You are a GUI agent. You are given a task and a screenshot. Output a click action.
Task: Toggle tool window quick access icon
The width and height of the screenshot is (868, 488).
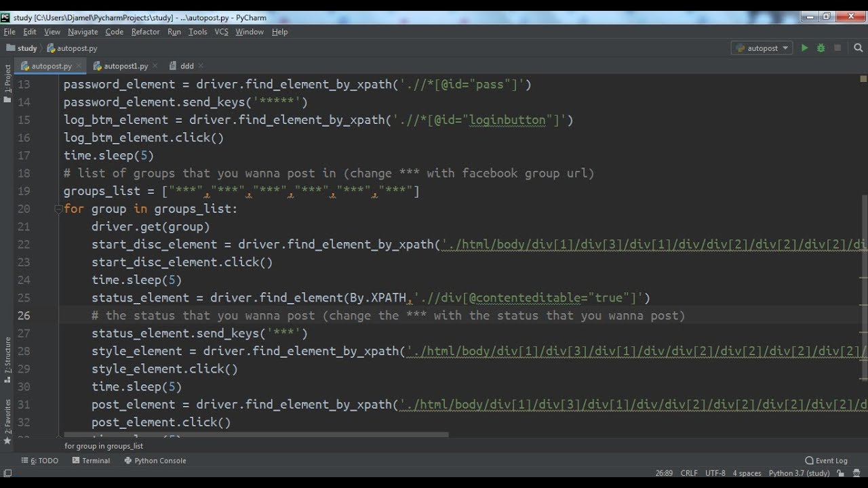pyautogui.click(x=7, y=473)
